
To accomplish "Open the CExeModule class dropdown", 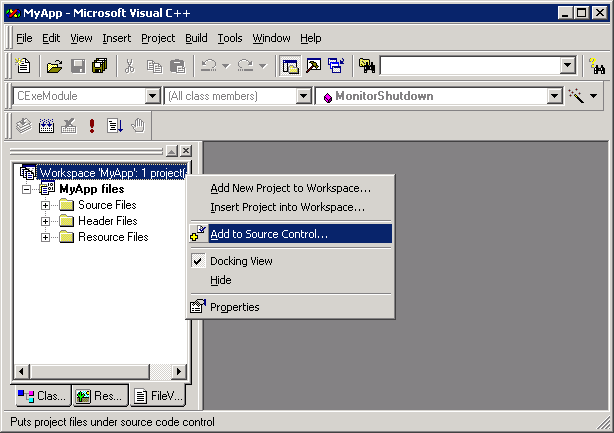I will pos(153,96).
